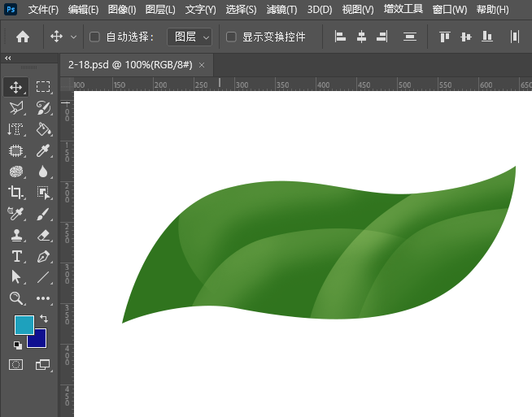Select the Crop tool
The image size is (532, 417).
coord(15,193)
